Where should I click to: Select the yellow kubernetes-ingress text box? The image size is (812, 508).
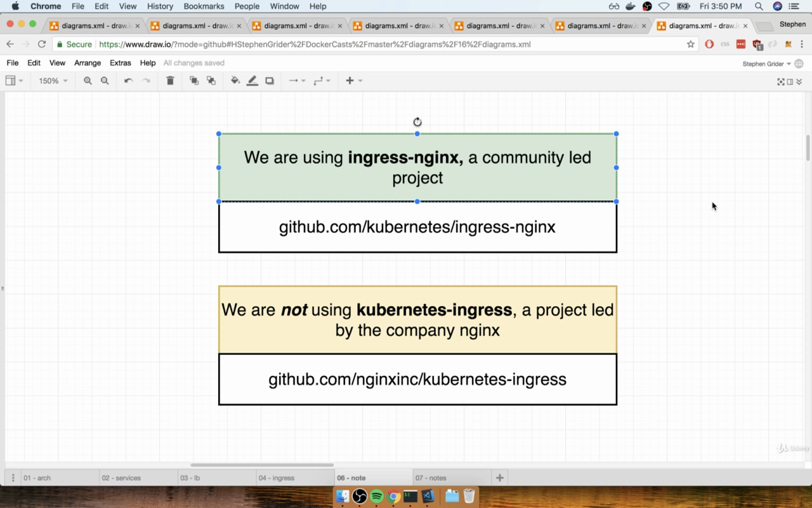[417, 320]
